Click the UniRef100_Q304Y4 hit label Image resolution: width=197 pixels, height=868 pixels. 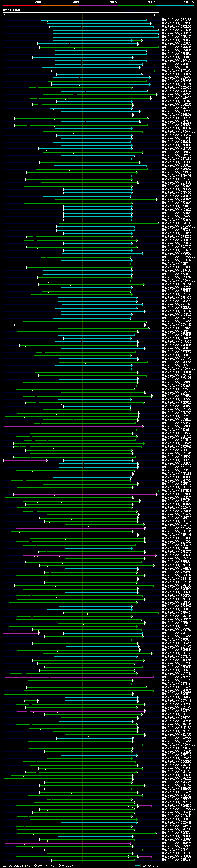pos(177,392)
